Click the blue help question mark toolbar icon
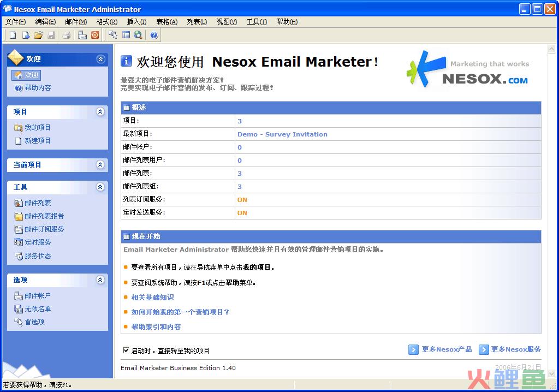 point(154,35)
